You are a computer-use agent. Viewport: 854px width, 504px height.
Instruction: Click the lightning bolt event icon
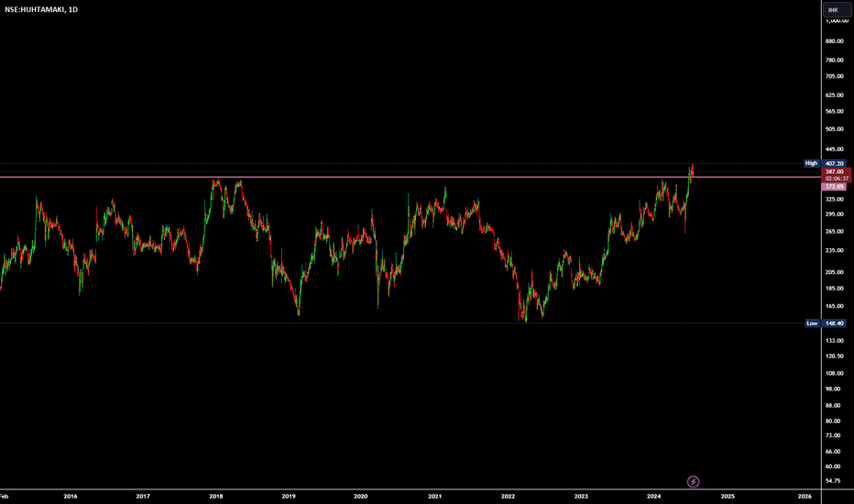click(x=693, y=482)
